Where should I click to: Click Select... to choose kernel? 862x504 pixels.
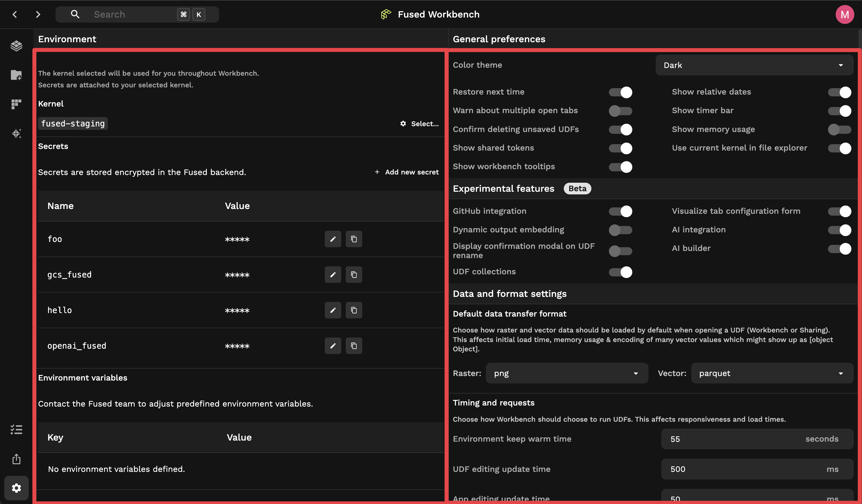(x=419, y=124)
